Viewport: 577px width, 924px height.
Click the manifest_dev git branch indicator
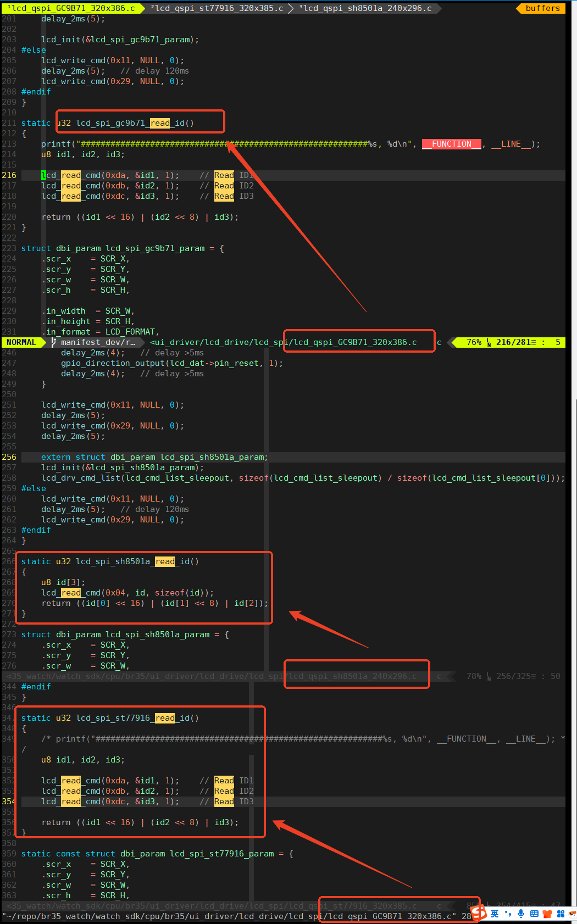pos(93,342)
